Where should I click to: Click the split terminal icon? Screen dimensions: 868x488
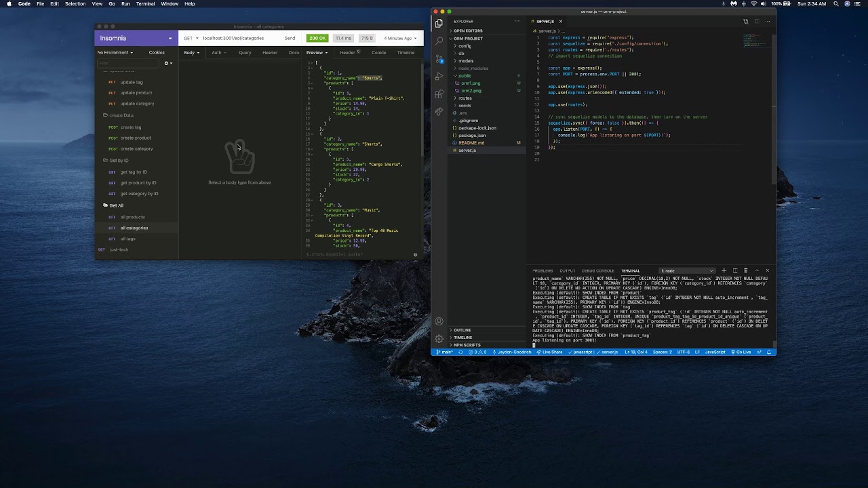tap(734, 270)
